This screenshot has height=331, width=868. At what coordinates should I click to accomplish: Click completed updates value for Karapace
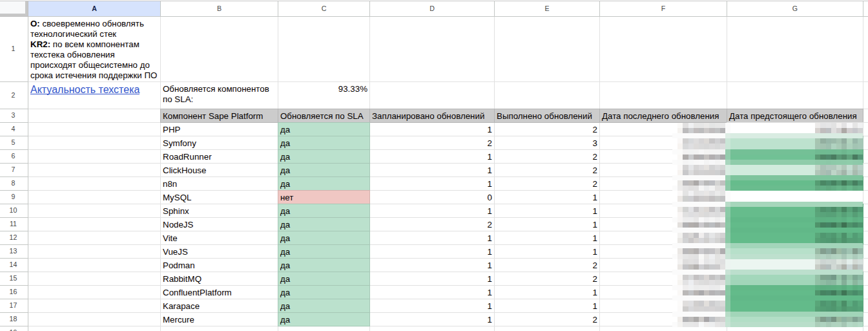point(547,306)
